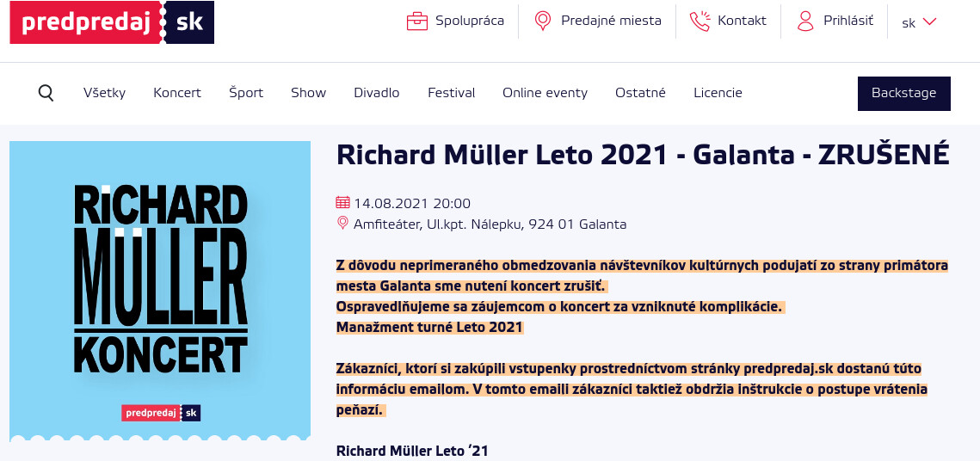Viewport: 980px width, 461px height.
Task: Navigate to the Divadlo category
Action: [x=377, y=93]
